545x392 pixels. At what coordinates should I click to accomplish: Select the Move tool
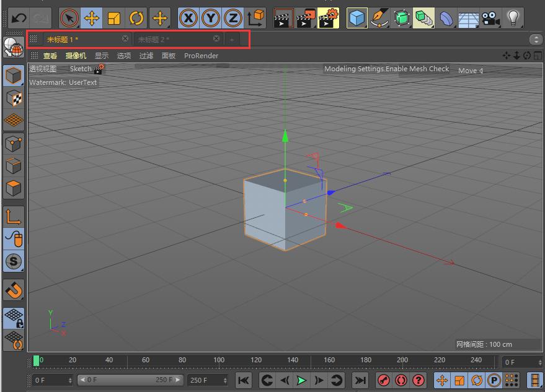click(x=91, y=18)
